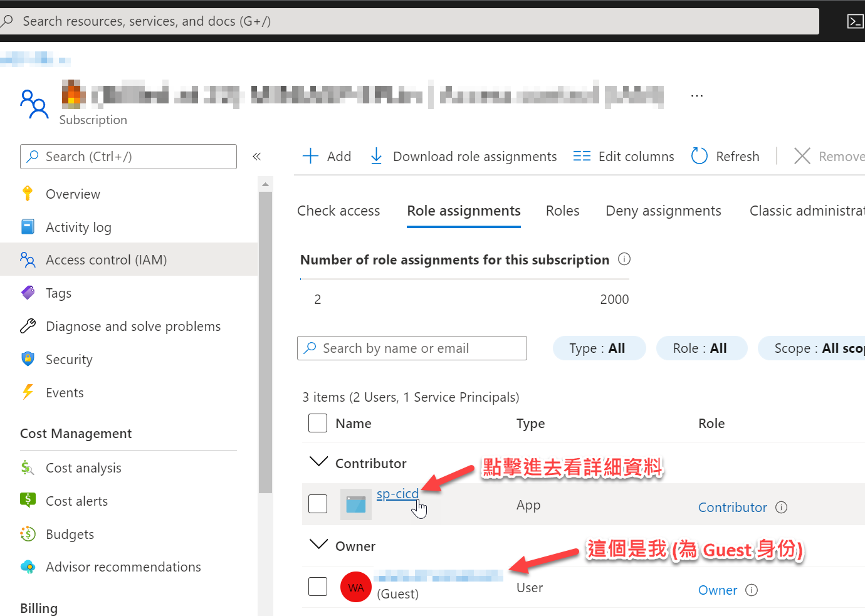Click Edit columns
The image size is (865, 616).
[x=624, y=156]
